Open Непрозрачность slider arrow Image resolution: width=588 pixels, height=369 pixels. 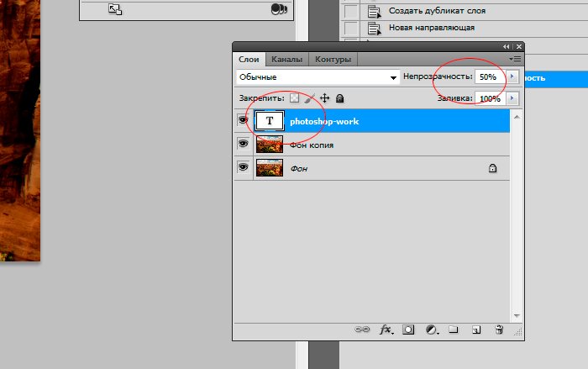[x=512, y=76]
